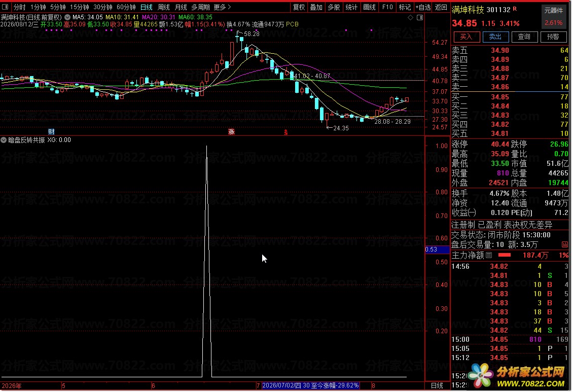Open the F10 company info
Image resolution: width=573 pixels, height=392 pixels.
[387, 7]
